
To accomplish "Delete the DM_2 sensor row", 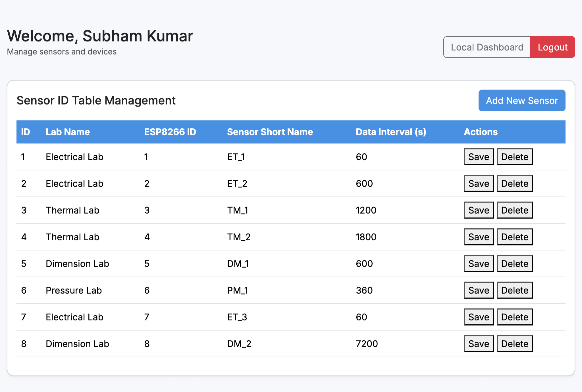I will coord(515,344).
